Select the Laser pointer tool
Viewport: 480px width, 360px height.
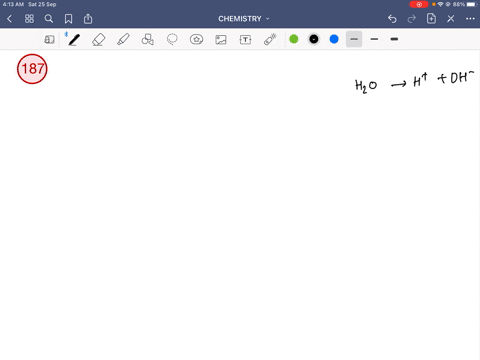click(x=270, y=39)
